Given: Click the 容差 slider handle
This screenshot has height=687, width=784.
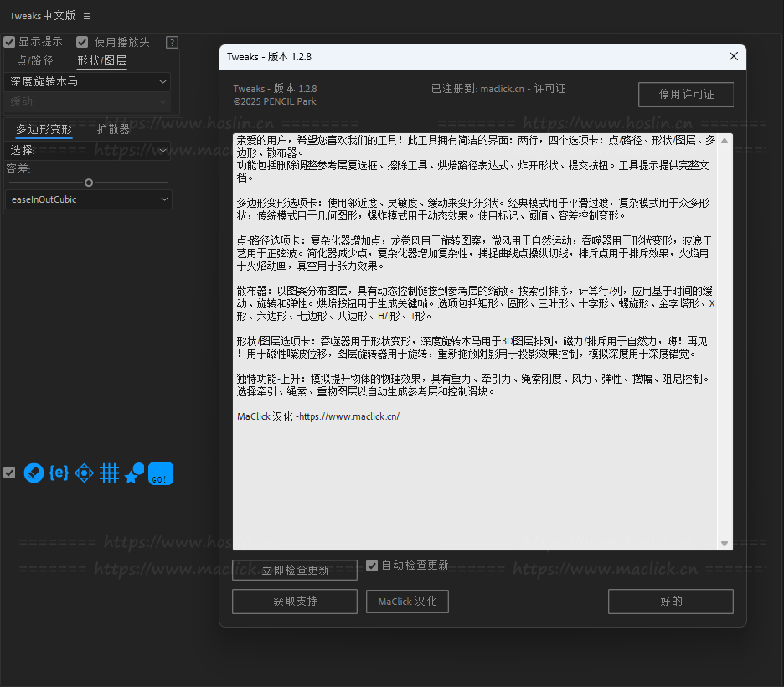Looking at the screenshot, I should coord(89,182).
